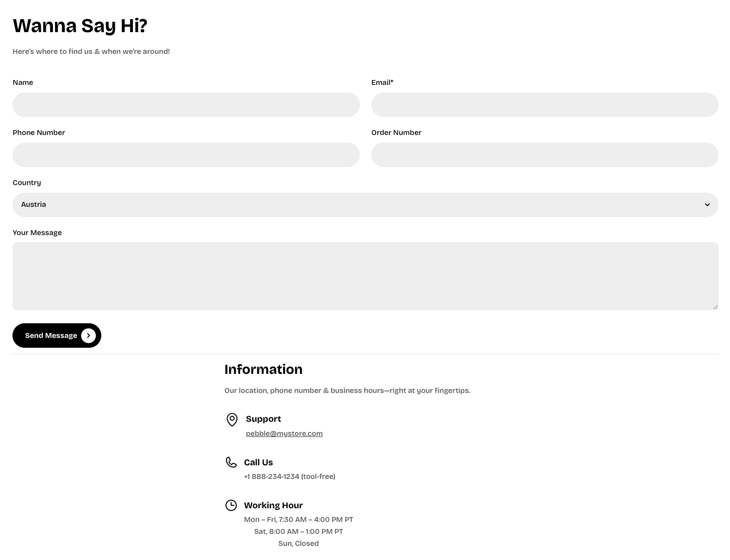Viewport: 730px width, 560px height.
Task: Select the Phone Number input box
Action: pyautogui.click(x=186, y=155)
